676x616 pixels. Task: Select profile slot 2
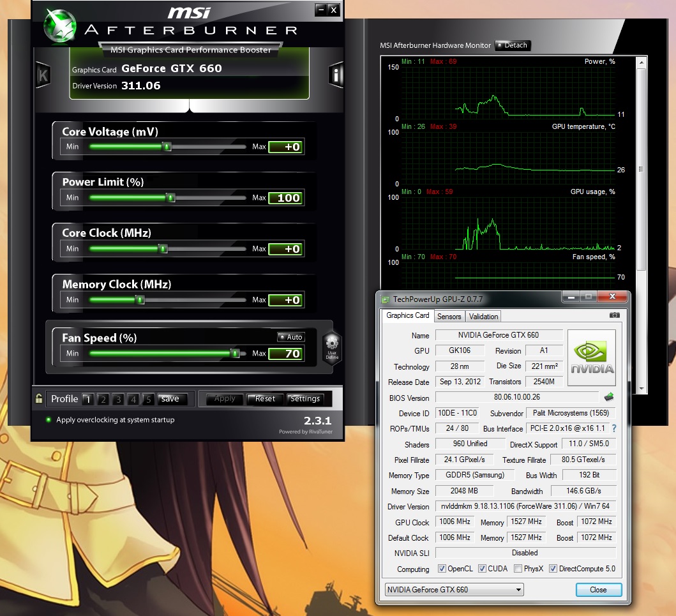click(103, 399)
